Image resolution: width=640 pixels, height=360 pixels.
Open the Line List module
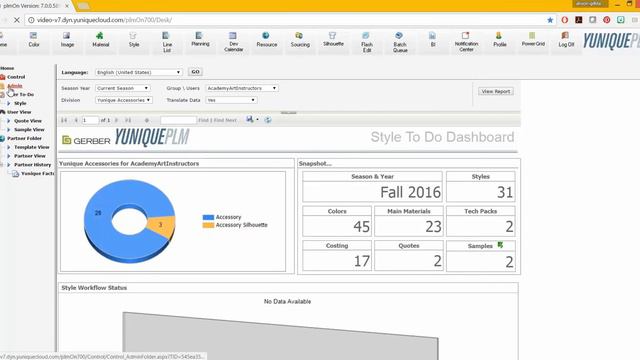tap(167, 42)
